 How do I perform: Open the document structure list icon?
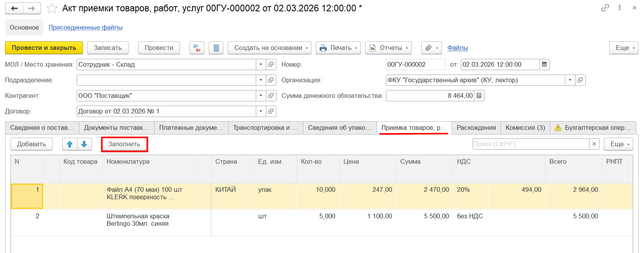[216, 48]
